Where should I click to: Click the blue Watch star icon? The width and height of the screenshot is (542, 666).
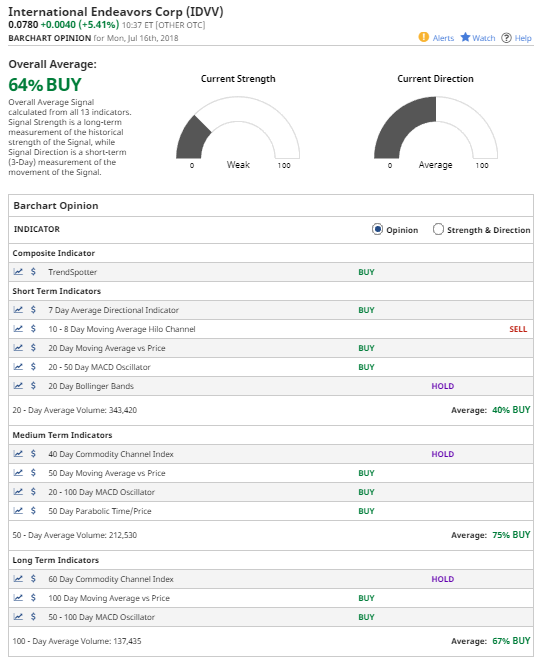tap(466, 37)
